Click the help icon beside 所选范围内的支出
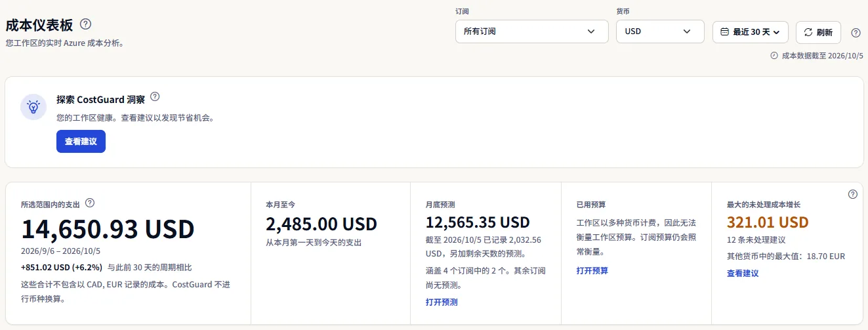 pyautogui.click(x=91, y=203)
